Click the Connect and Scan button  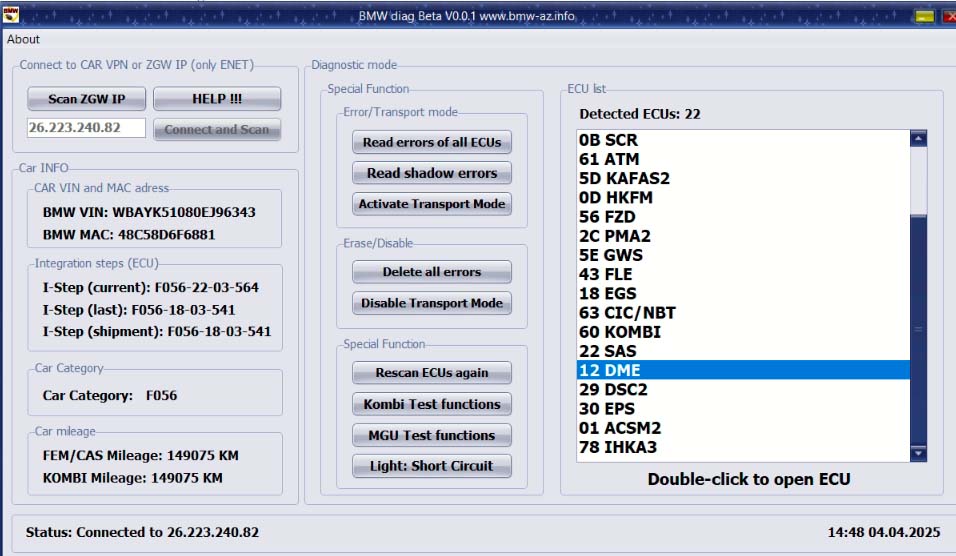pos(217,129)
